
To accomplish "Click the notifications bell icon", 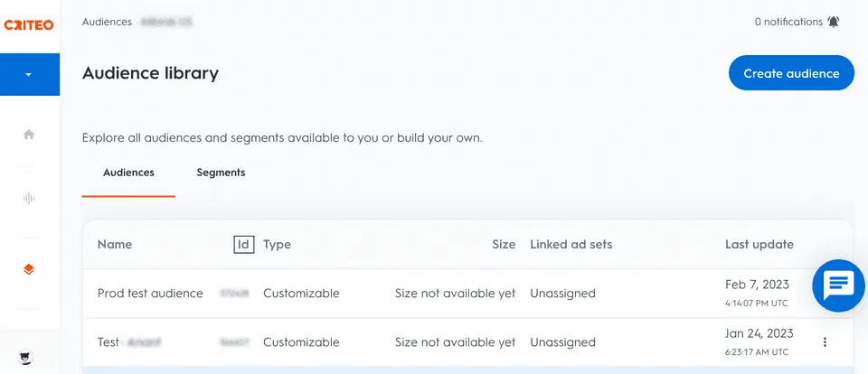I will [834, 22].
